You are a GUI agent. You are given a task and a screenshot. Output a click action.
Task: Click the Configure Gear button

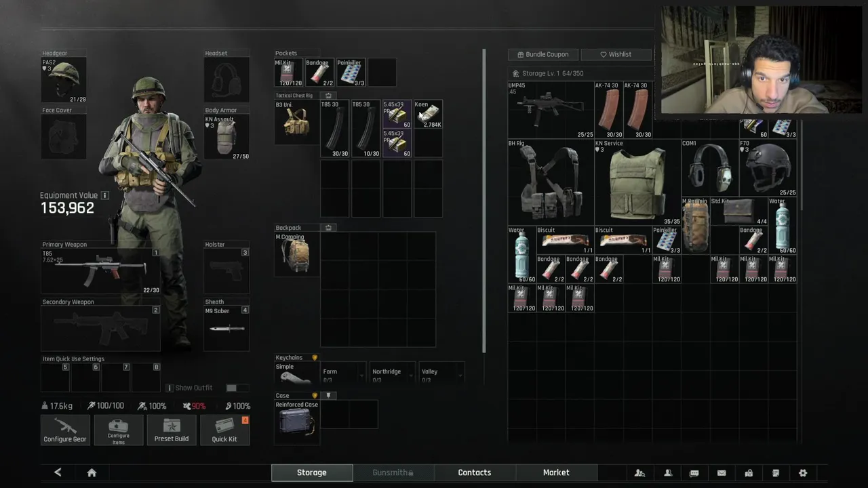(x=65, y=430)
